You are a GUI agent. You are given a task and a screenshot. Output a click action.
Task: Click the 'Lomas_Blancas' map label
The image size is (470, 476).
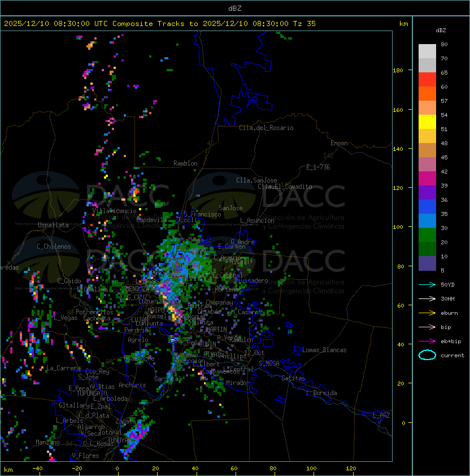point(324,350)
